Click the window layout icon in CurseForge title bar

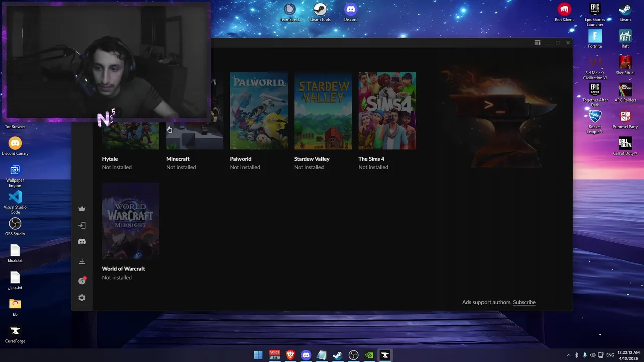pyautogui.click(x=537, y=43)
